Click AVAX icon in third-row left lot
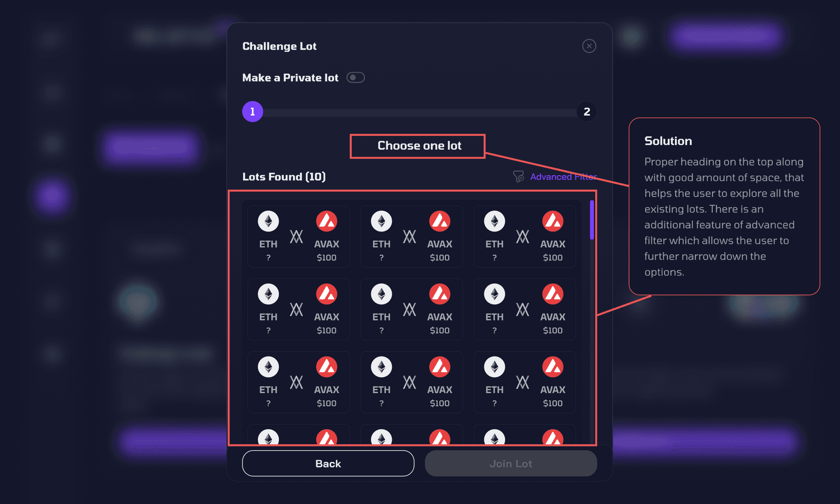Viewport: 840px width, 504px height. (x=326, y=367)
